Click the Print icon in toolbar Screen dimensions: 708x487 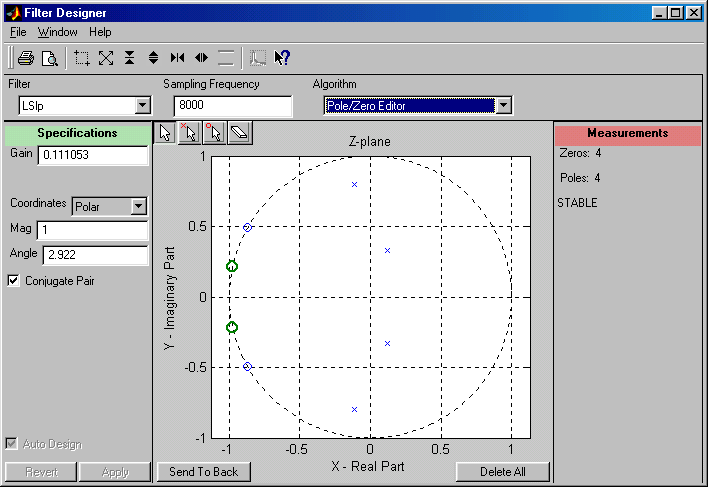26,58
